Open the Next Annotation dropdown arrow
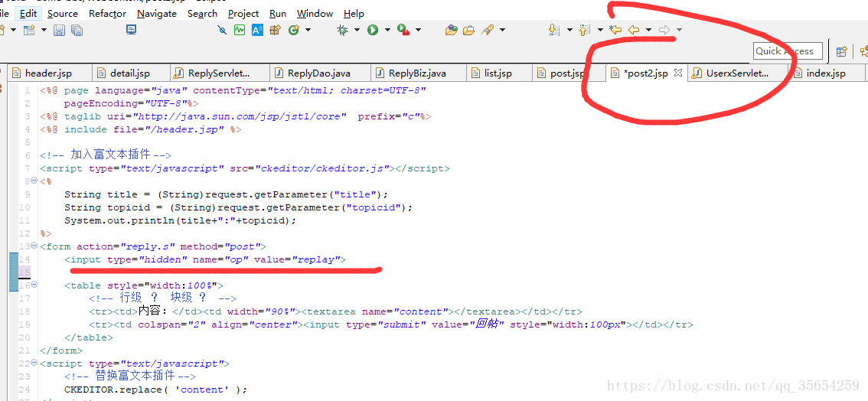 point(569,30)
